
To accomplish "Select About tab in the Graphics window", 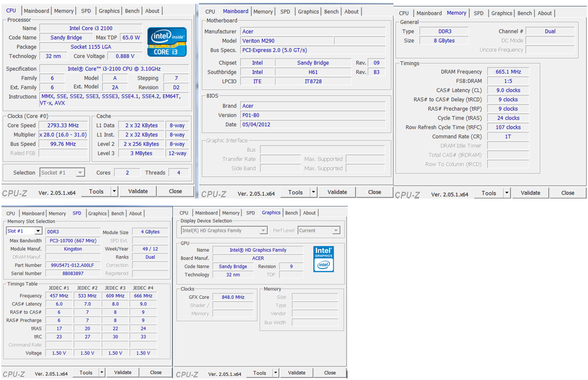I will 309,213.
